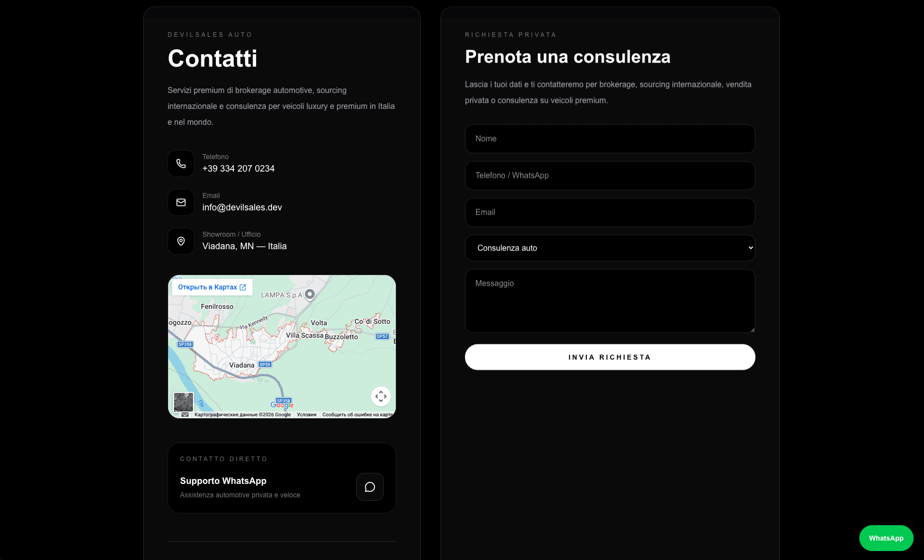Click the DEVILSALES AUTO label
The width and height of the screenshot is (924, 560).
point(210,35)
